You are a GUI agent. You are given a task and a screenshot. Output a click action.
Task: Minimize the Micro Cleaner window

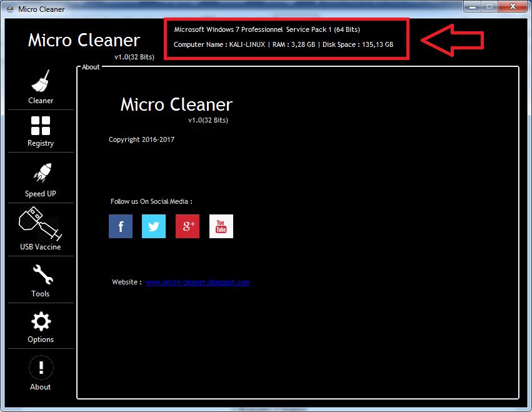pos(473,7)
